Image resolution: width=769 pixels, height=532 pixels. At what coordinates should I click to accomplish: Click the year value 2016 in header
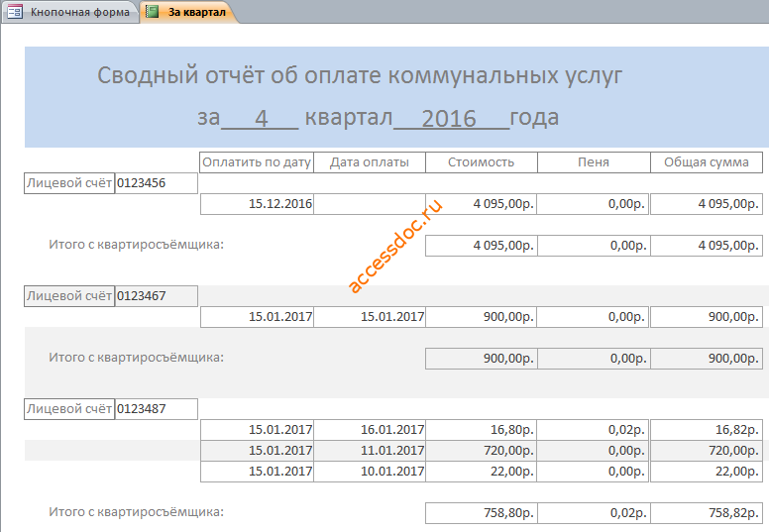(x=449, y=118)
